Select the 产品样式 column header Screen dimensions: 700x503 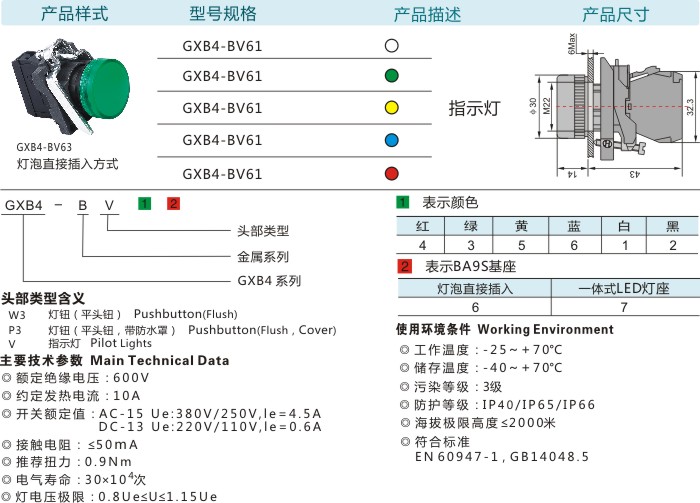(x=75, y=14)
